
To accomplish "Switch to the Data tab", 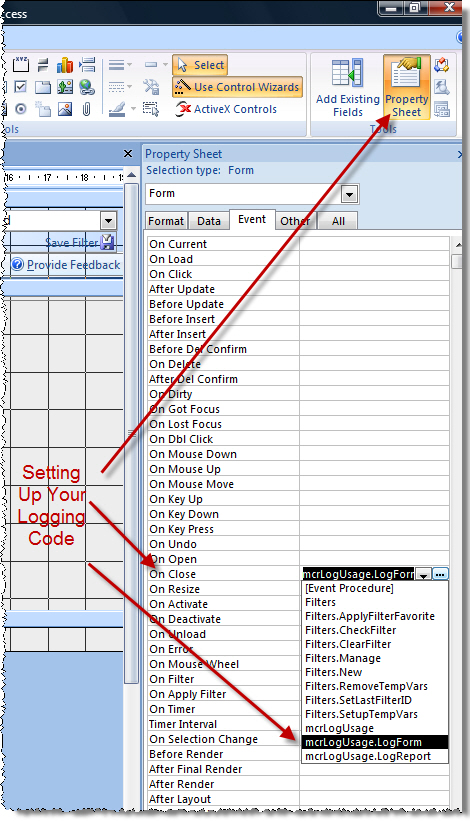I will pyautogui.click(x=209, y=221).
